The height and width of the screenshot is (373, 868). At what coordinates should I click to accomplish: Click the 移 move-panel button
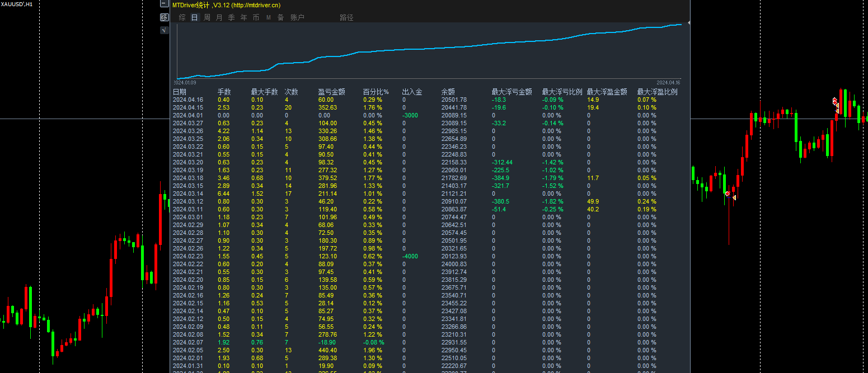click(x=164, y=17)
